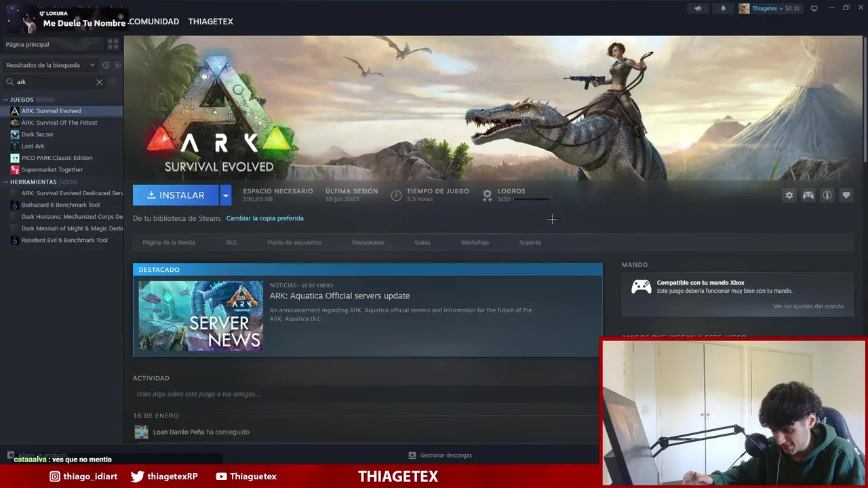This screenshot has height=488, width=868.
Task: Go to 'Página de la tienda' tab
Action: [169, 243]
